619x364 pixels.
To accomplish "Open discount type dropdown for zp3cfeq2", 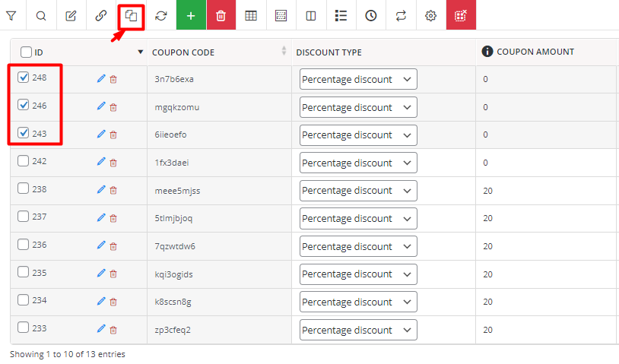I will (x=358, y=330).
